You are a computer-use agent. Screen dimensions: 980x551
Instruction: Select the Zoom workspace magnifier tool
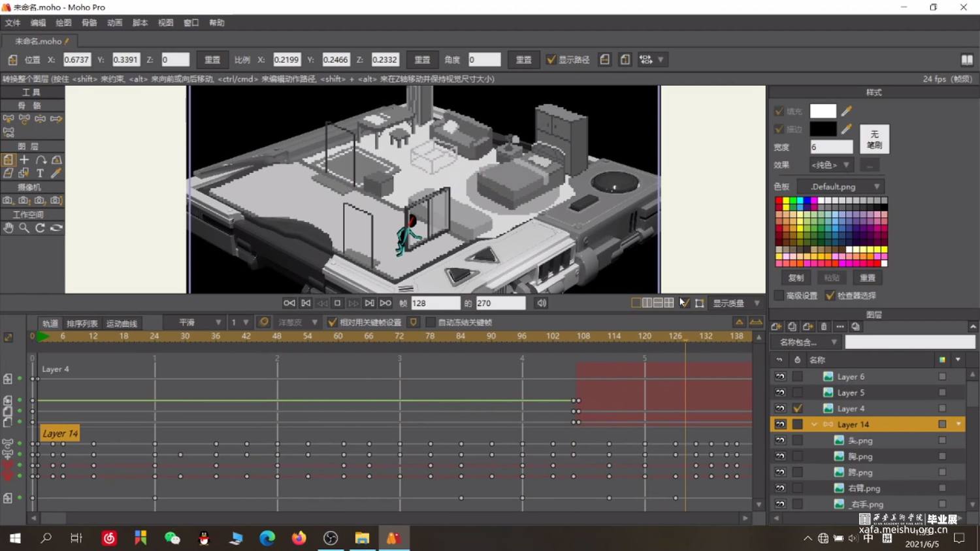coord(24,228)
